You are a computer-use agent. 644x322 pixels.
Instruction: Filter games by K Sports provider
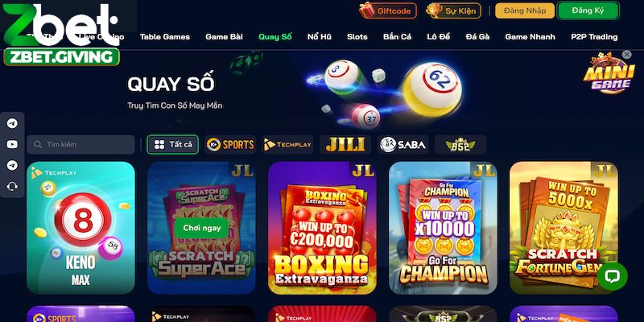(x=230, y=145)
